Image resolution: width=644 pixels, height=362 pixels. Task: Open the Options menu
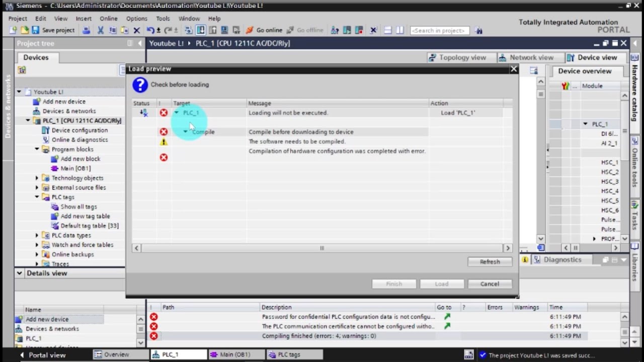tap(137, 19)
